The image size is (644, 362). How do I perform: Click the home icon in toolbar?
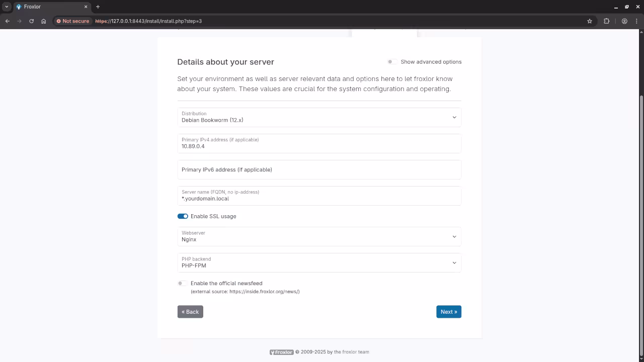tap(43, 21)
